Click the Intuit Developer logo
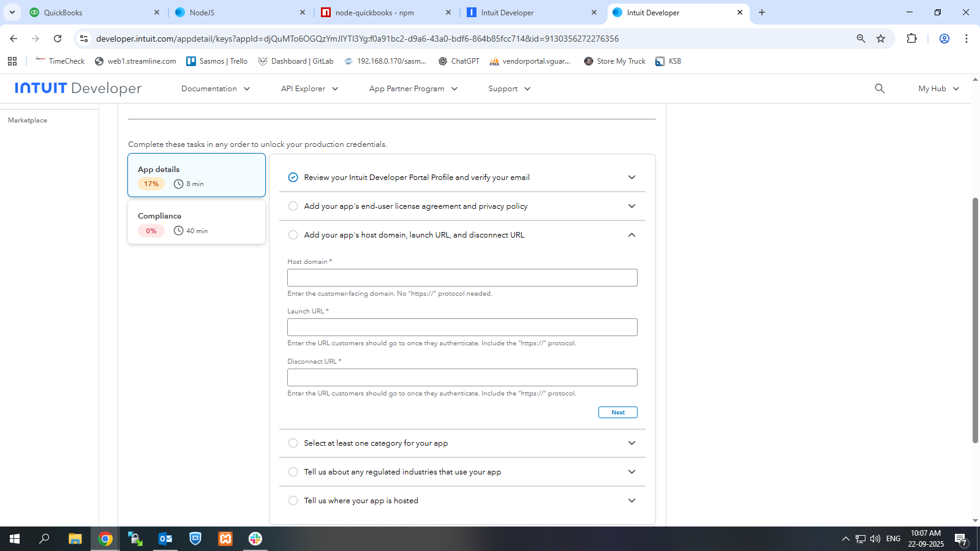 point(78,89)
